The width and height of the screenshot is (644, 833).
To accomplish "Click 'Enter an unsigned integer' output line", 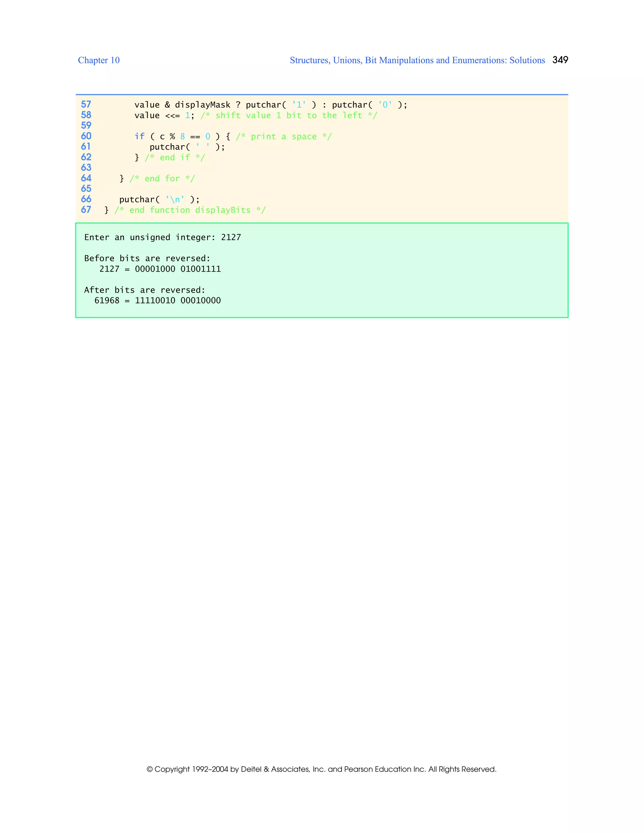I will tap(162, 237).
